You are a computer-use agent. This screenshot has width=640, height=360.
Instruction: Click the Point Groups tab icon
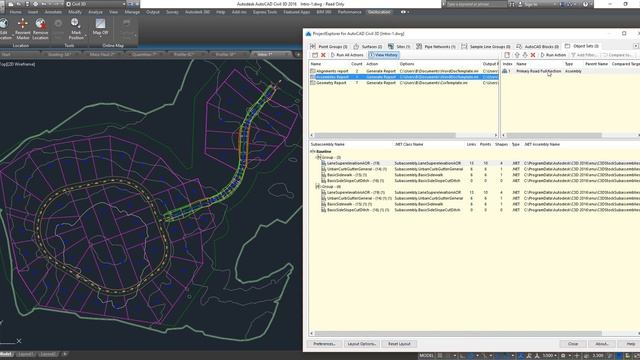(313, 47)
